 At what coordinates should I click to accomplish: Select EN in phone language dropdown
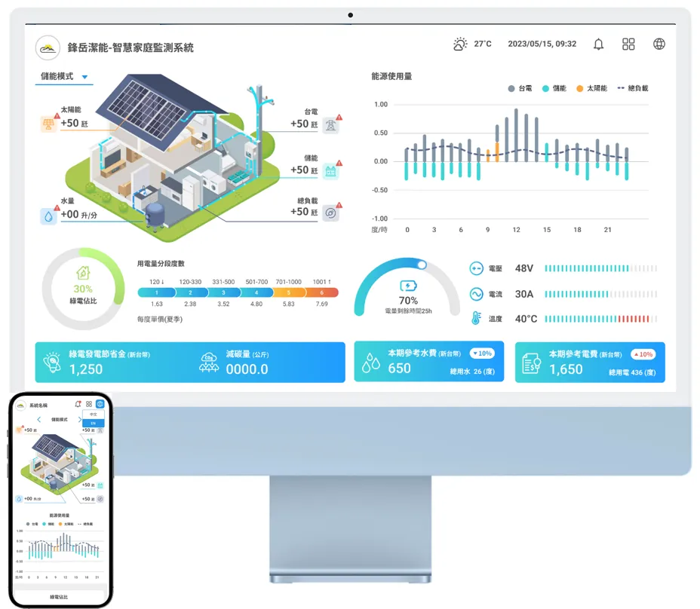coord(94,423)
